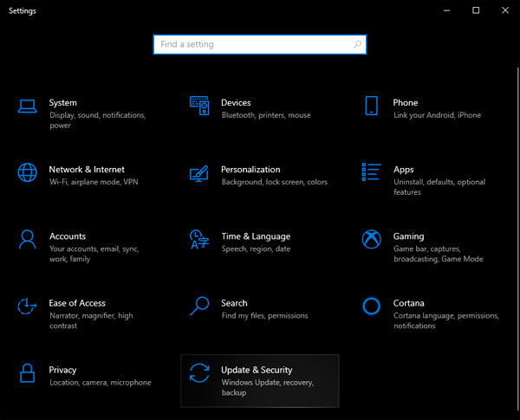
Task: Click the Update & Security sync arrows icon
Action: pyautogui.click(x=199, y=373)
